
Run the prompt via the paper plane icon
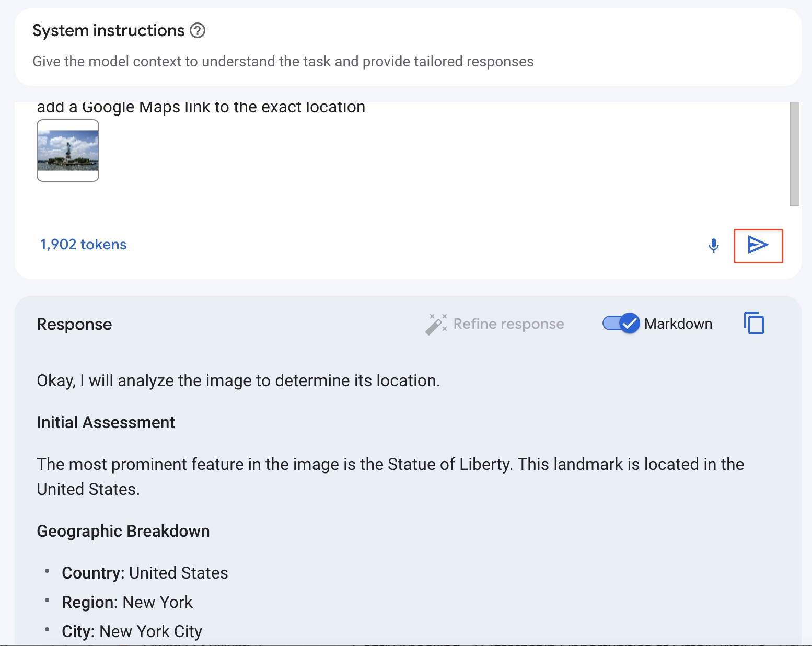(758, 245)
